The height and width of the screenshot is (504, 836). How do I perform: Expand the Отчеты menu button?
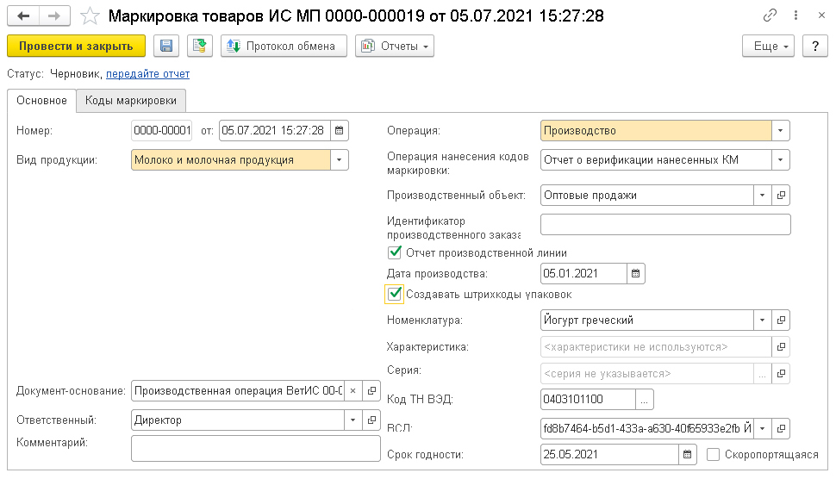(395, 46)
